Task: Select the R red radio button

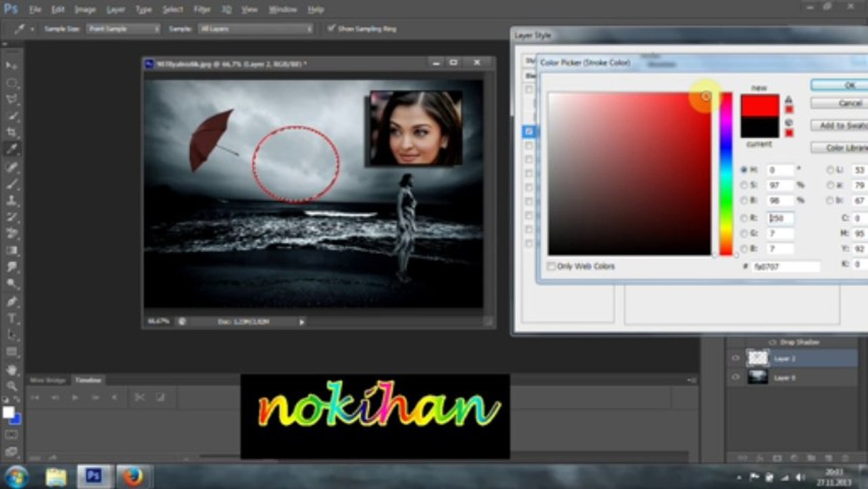Action: pyautogui.click(x=744, y=218)
